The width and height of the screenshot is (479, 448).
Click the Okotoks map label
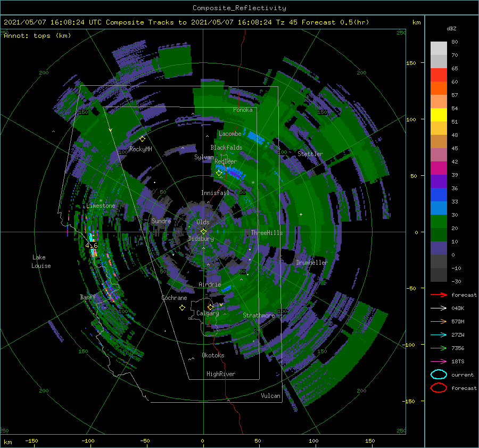pos(213,355)
